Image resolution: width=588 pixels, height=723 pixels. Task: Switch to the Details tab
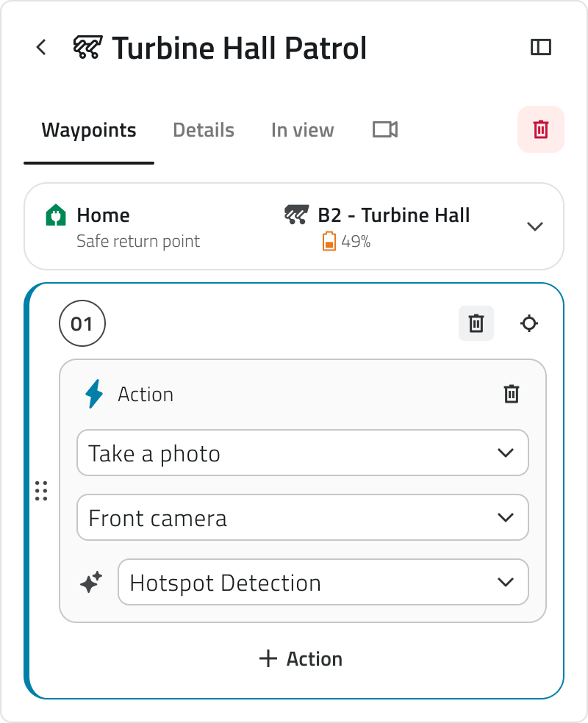tap(204, 130)
